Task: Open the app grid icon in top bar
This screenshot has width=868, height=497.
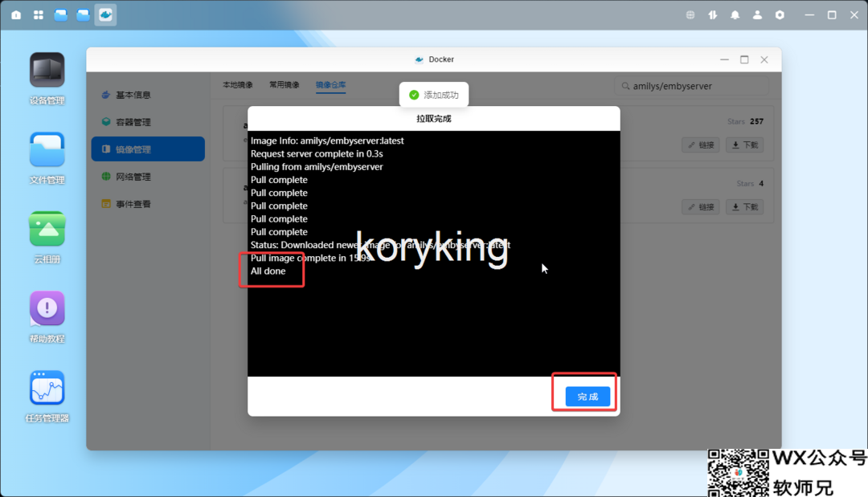Action: [x=39, y=15]
